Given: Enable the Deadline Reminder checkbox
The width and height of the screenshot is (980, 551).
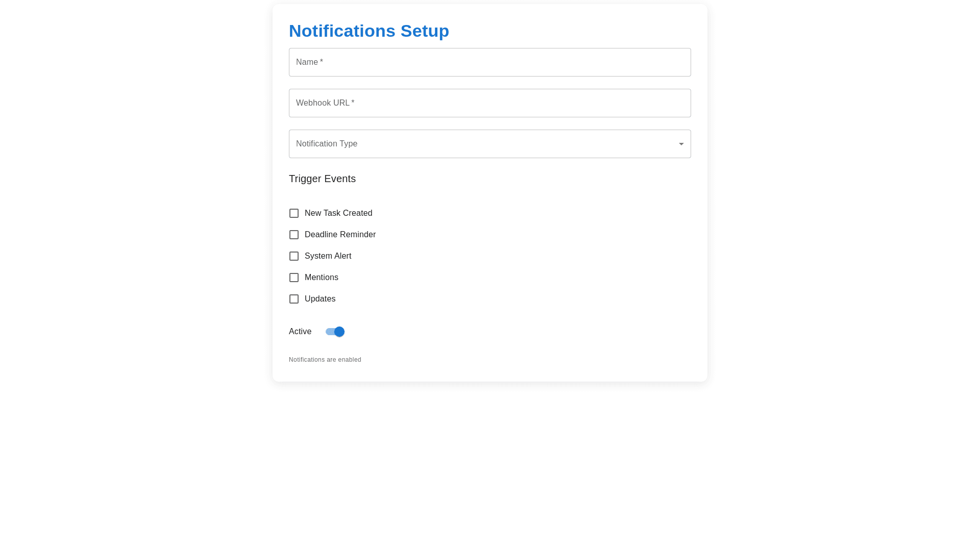Looking at the screenshot, I should (294, 235).
